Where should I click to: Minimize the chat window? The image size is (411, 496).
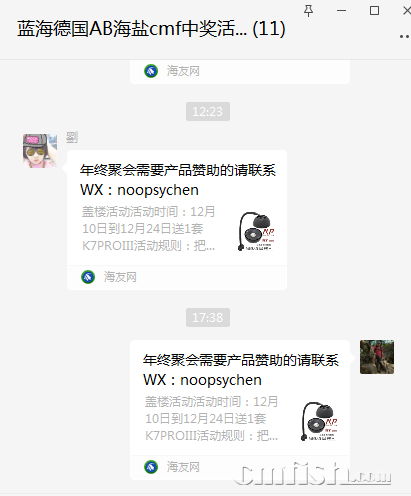coord(341,11)
